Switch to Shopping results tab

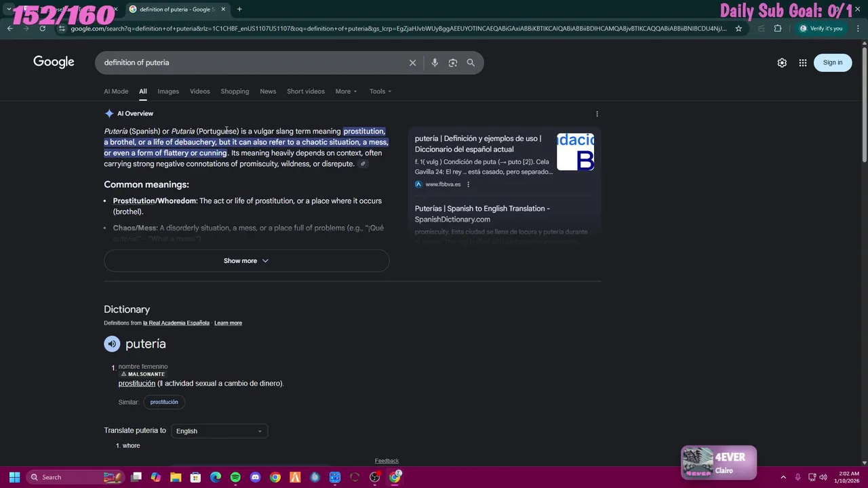pyautogui.click(x=235, y=91)
